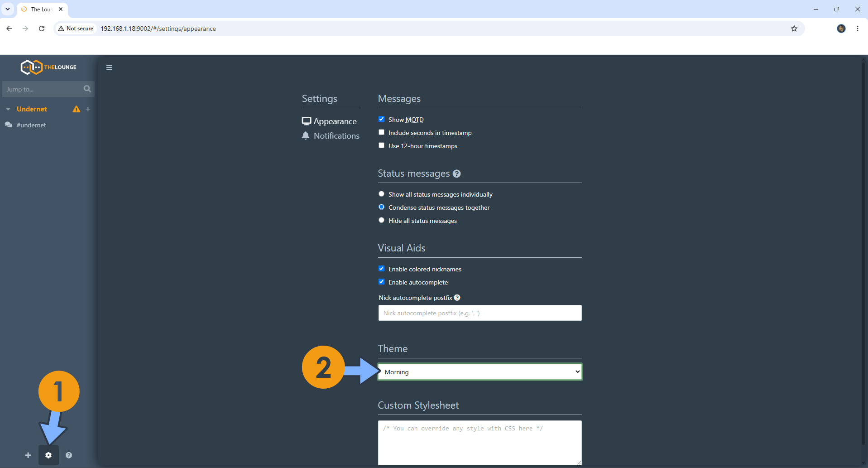868x468 pixels.
Task: Open the #undernet channel
Action: [31, 125]
